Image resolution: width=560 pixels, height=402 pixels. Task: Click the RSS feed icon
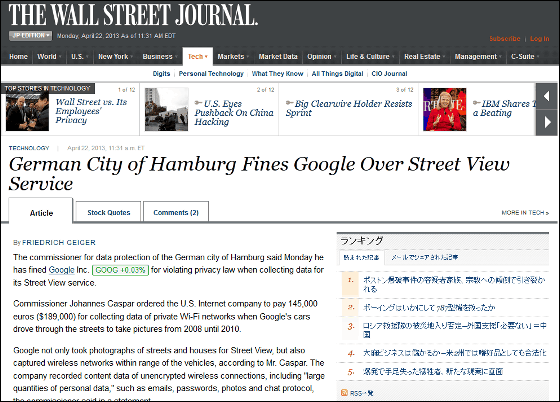[344, 393]
